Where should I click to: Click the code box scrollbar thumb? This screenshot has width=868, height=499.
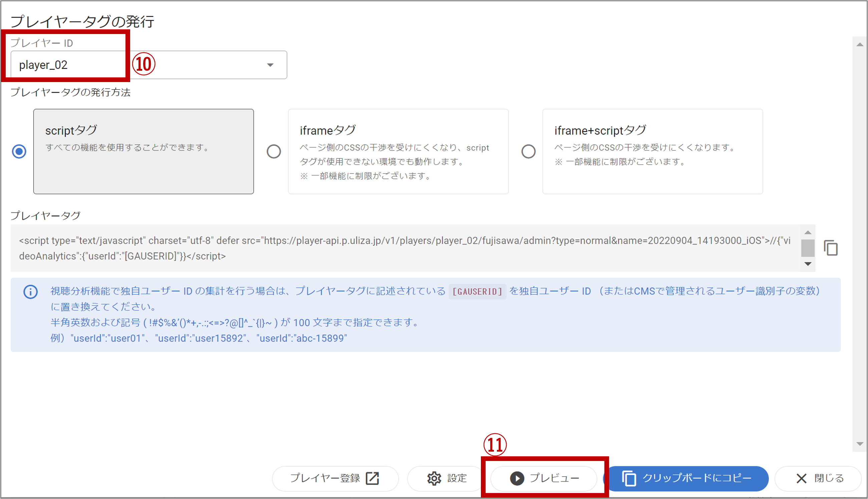(x=808, y=248)
